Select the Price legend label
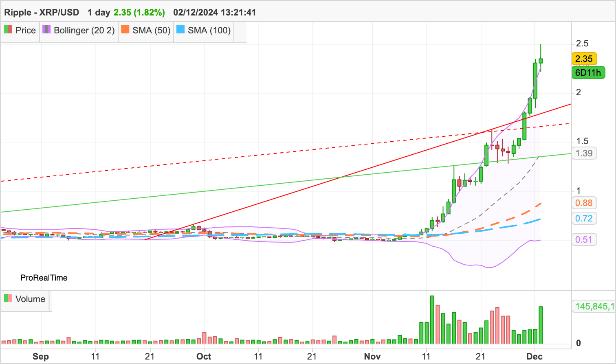This screenshot has height=364, width=616. click(x=26, y=30)
